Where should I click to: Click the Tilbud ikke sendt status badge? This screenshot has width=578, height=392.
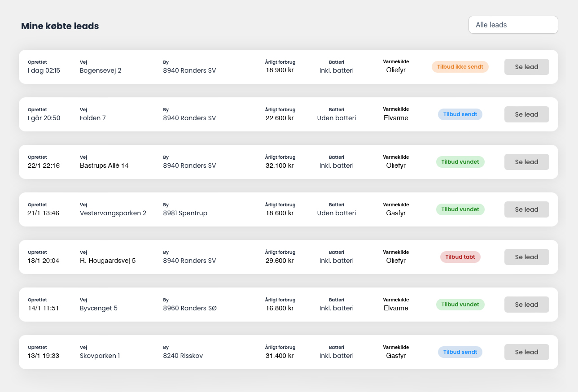(460, 67)
